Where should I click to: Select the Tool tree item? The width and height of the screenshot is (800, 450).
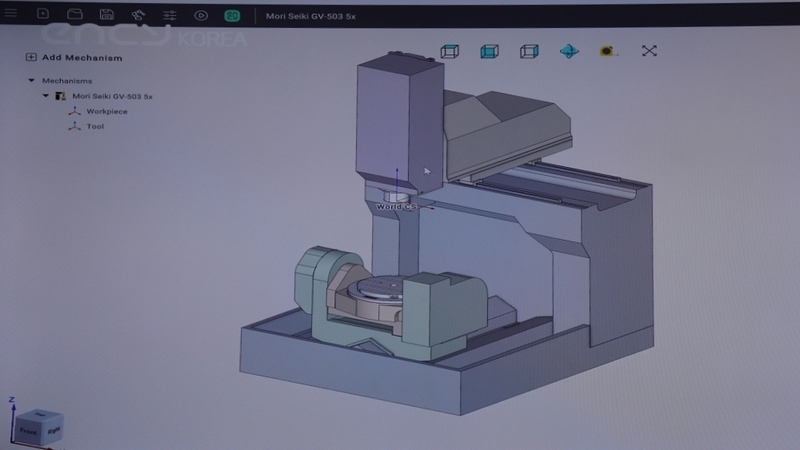click(95, 126)
